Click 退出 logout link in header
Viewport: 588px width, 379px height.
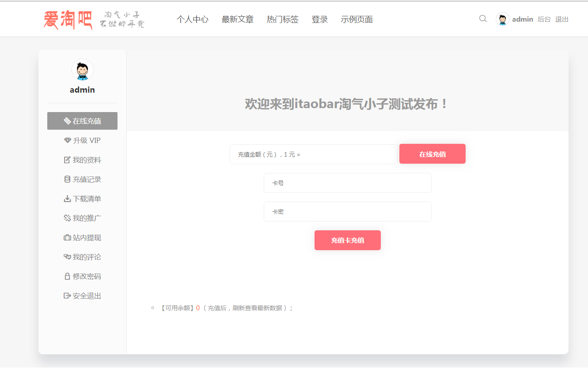click(x=562, y=19)
